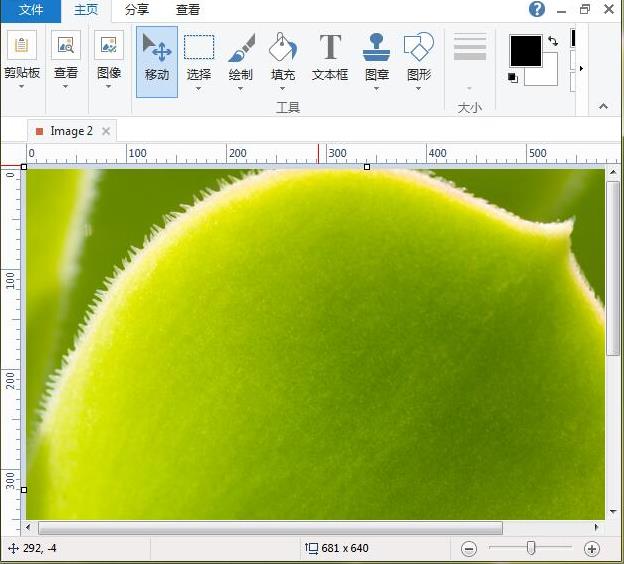Open dropdown arrow under Fill (填充)
The width and height of the screenshot is (624, 564).
(x=283, y=88)
